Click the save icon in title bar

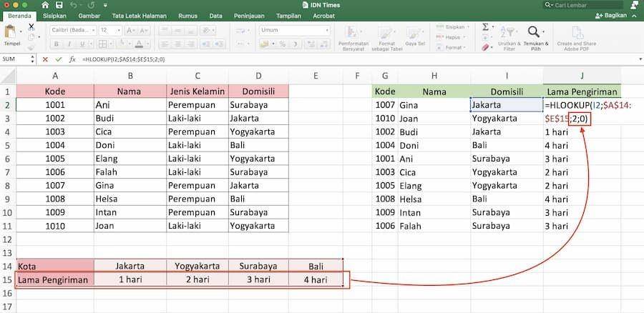tap(59, 5)
